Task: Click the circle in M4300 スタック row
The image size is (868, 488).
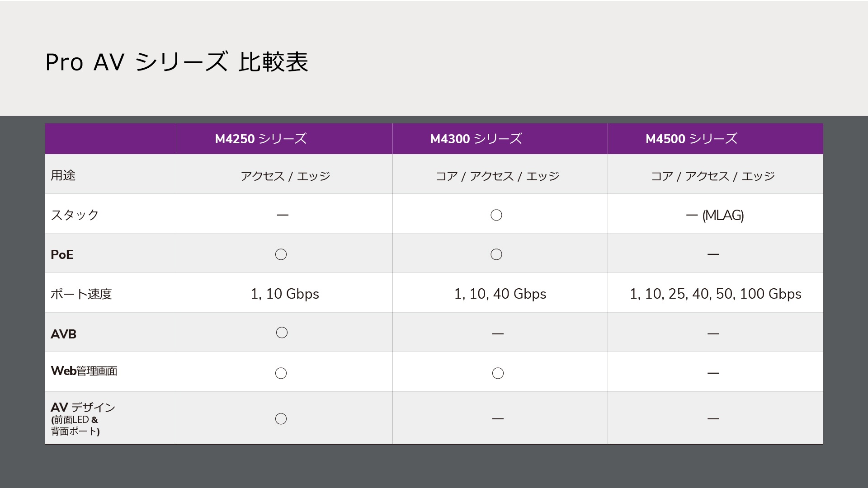Action: coord(496,215)
